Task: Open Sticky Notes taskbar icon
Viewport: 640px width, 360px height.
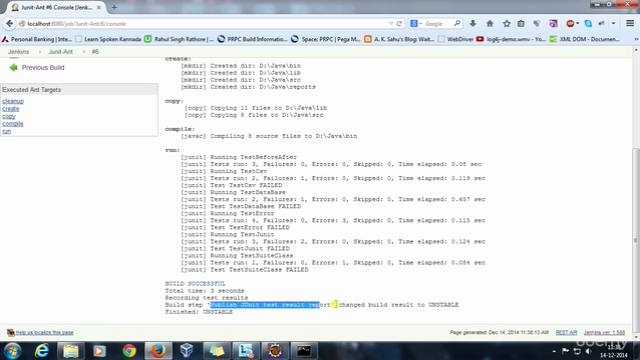Action: [x=216, y=351]
